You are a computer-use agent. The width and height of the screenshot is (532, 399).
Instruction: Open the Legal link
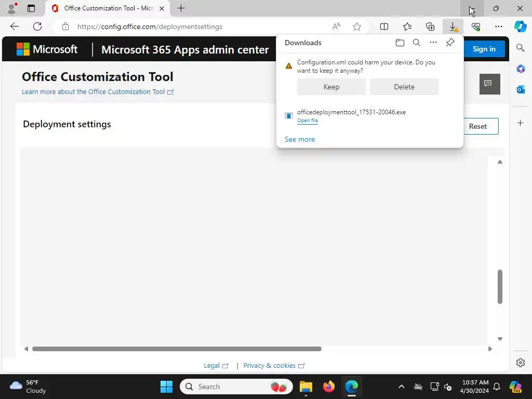216,366
